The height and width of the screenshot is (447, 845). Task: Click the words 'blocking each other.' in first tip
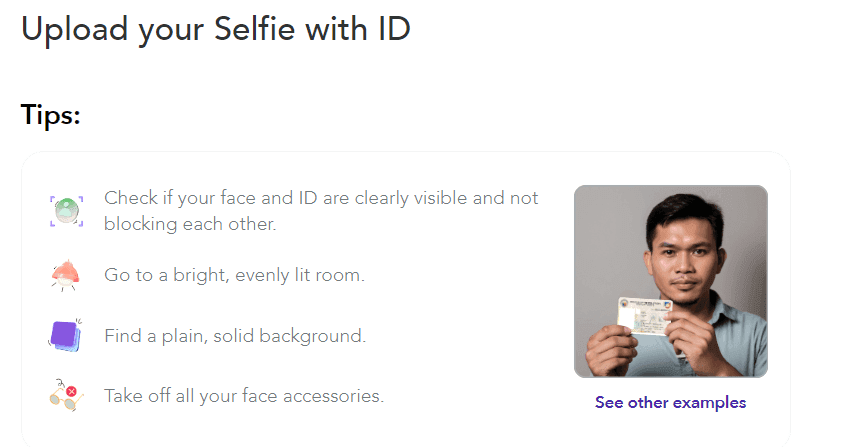point(190,224)
